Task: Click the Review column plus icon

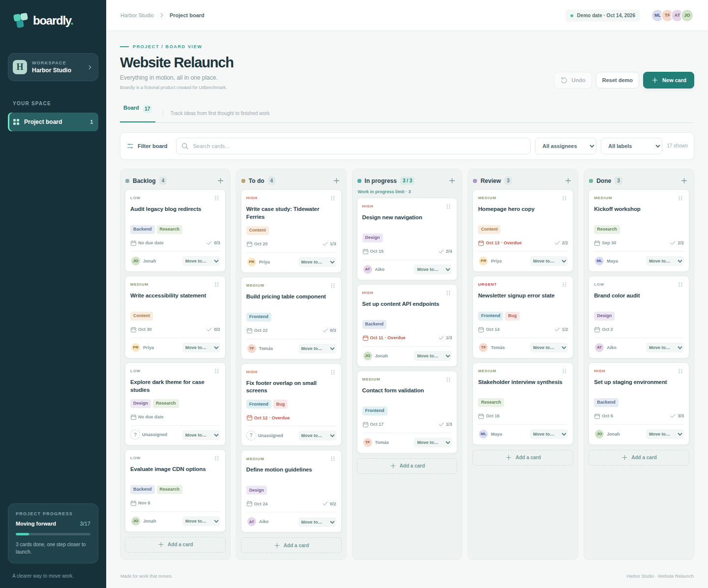Action: click(x=568, y=181)
